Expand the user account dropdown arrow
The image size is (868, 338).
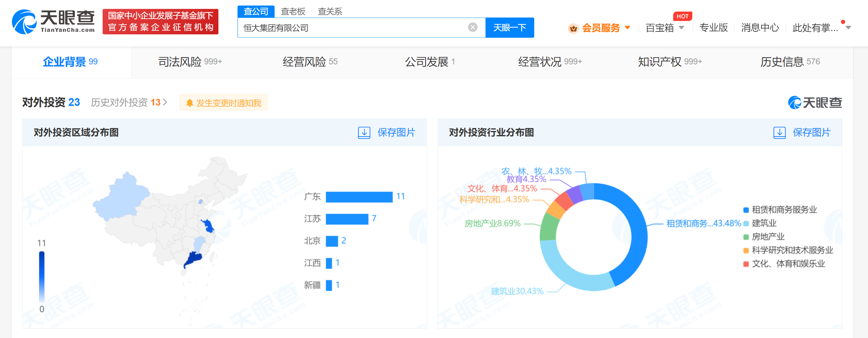click(849, 28)
